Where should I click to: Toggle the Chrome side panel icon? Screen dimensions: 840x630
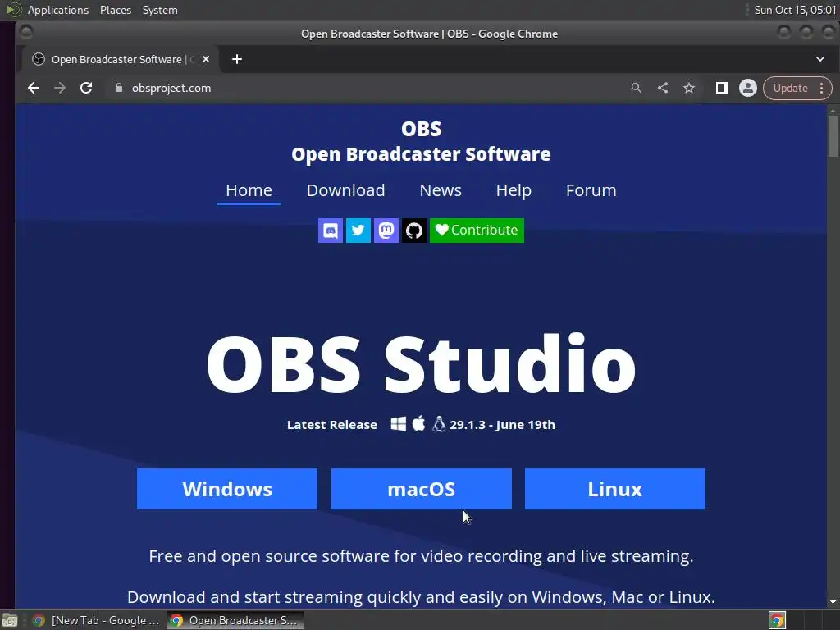point(722,88)
